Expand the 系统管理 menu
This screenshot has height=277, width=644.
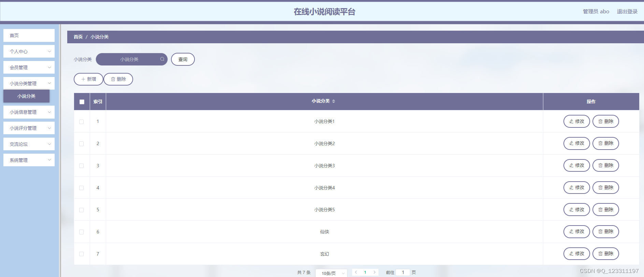[29, 160]
